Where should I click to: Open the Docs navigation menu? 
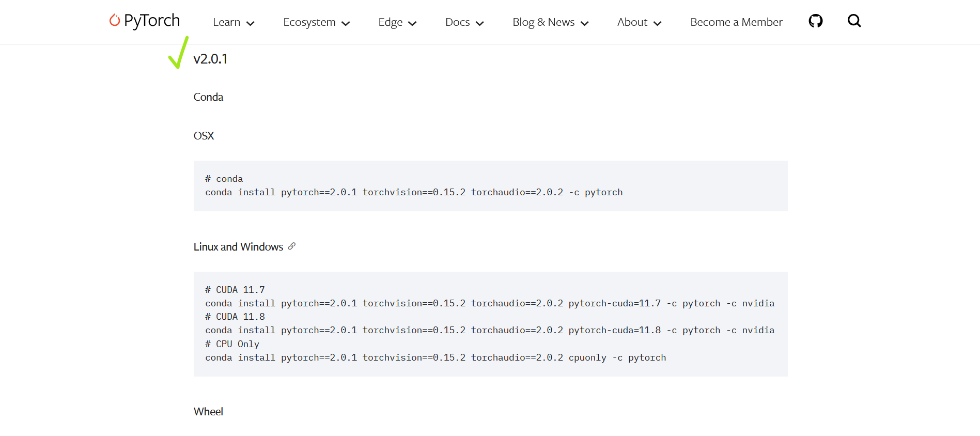[464, 22]
